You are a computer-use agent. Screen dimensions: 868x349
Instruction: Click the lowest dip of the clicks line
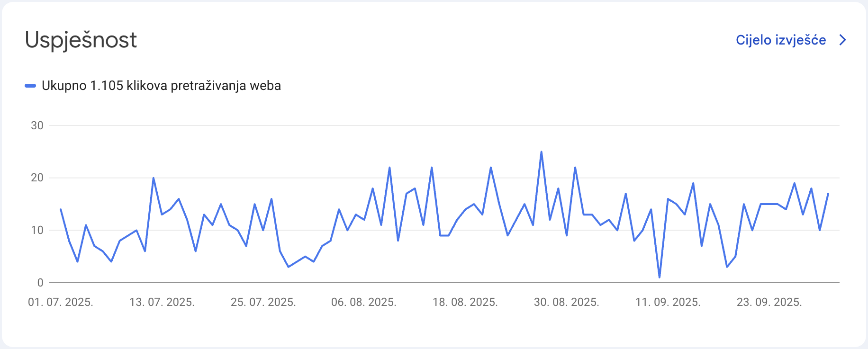coord(660,277)
